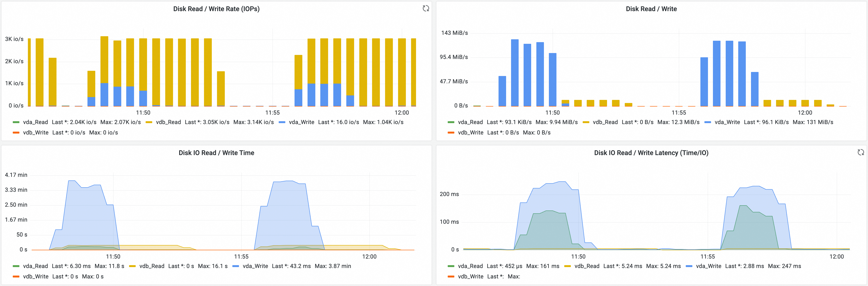Click the 'Max: 12.3 MiB/s' legend value

pyautogui.click(x=678, y=122)
